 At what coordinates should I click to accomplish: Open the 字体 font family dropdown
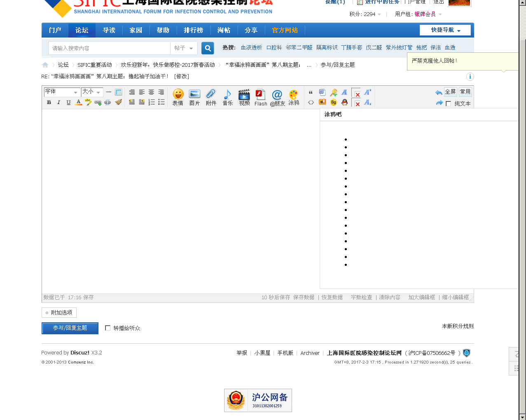(x=61, y=92)
